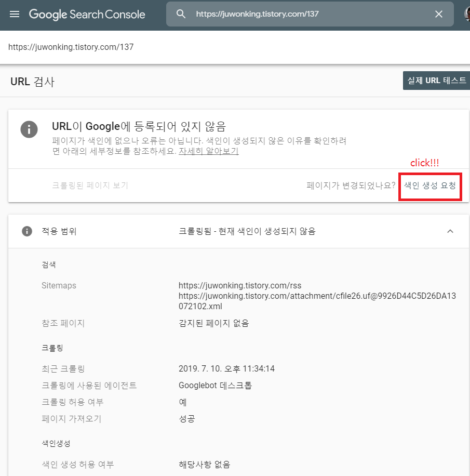Click the 페이지 가져오기 label
470x476 pixels.
pyautogui.click(x=71, y=419)
